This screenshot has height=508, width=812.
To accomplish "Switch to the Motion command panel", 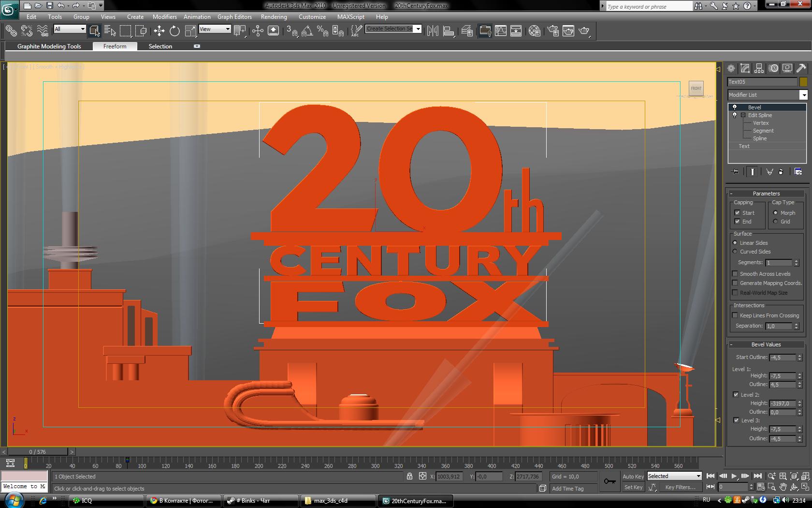I will tap(773, 68).
